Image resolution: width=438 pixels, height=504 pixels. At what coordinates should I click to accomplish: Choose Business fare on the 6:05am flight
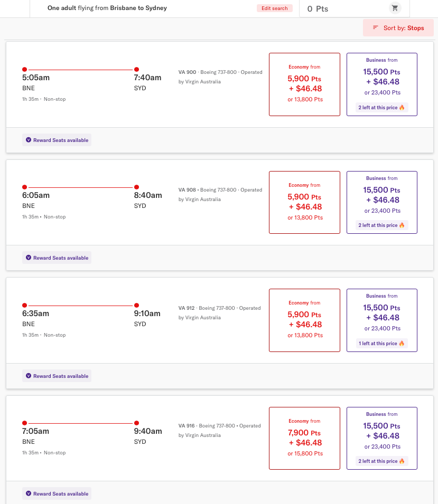pos(381,202)
